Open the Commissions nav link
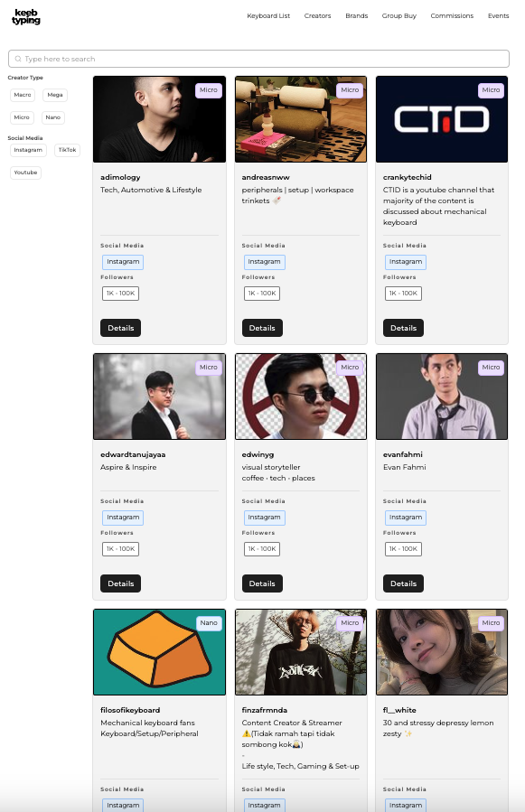Viewport: 525px width, 812px height. pos(452,16)
